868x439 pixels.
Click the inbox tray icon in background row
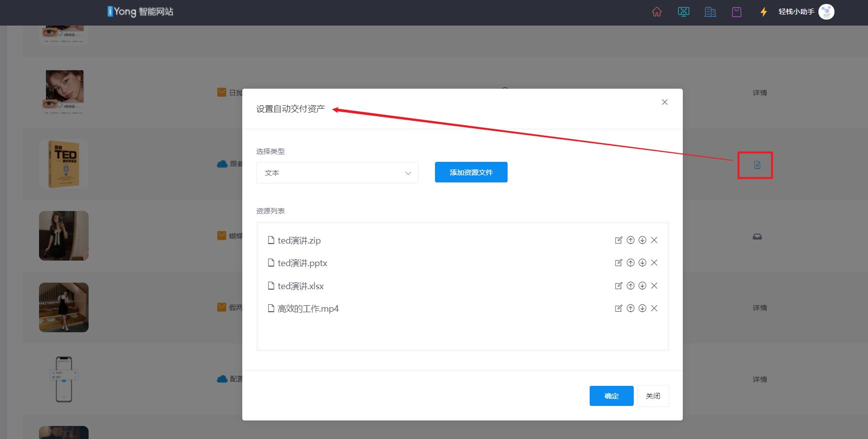[x=757, y=237]
